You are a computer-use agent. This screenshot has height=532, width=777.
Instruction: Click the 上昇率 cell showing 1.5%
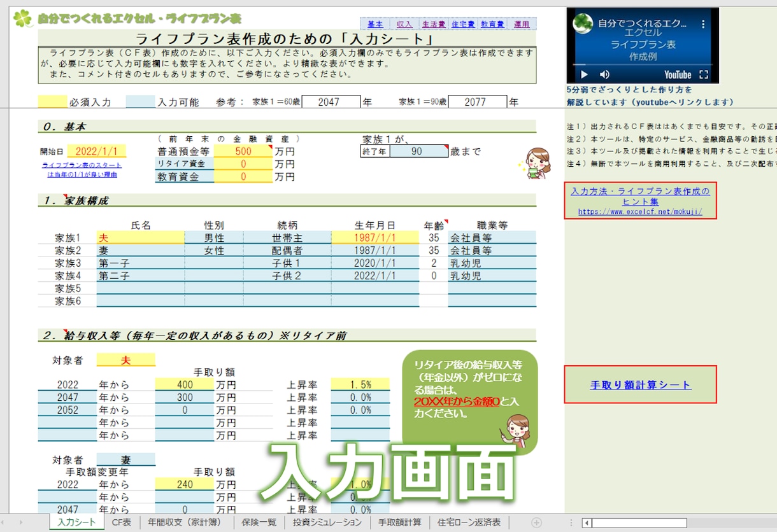point(360,384)
